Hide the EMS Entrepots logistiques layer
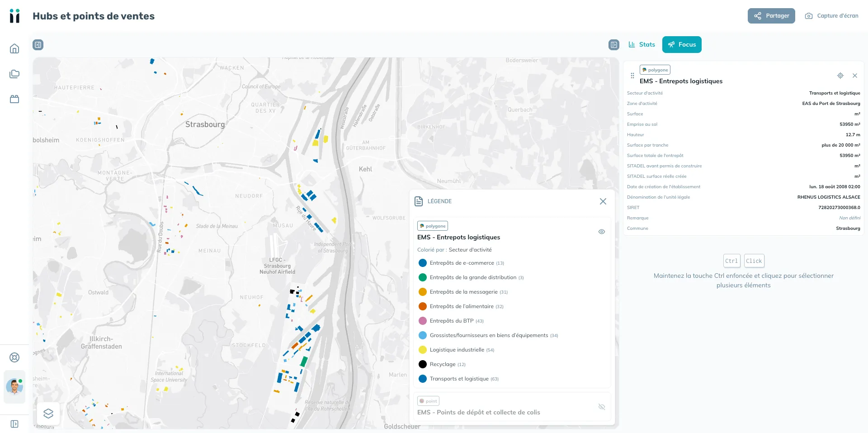 click(602, 232)
